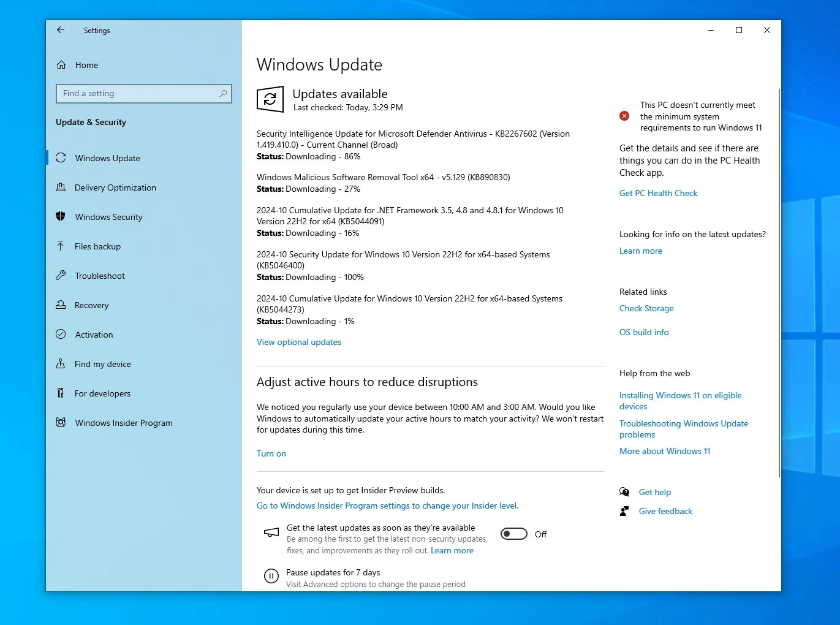Viewport: 840px width, 625px height.
Task: Open Installing Windows 11 on eligible devices
Action: 681,401
